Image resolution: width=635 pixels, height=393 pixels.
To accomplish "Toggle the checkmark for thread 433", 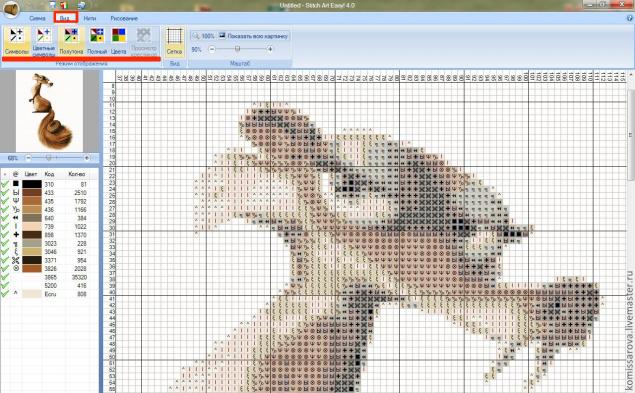I will tap(5, 192).
